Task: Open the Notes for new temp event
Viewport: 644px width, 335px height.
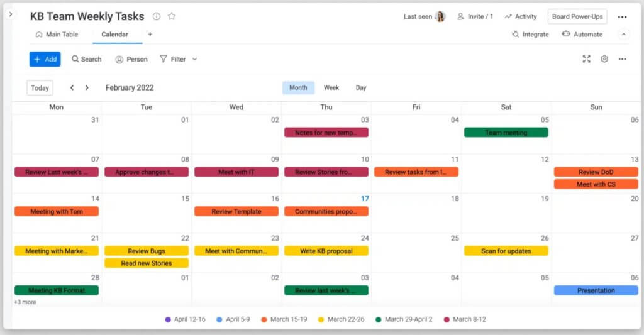Action: (x=326, y=133)
